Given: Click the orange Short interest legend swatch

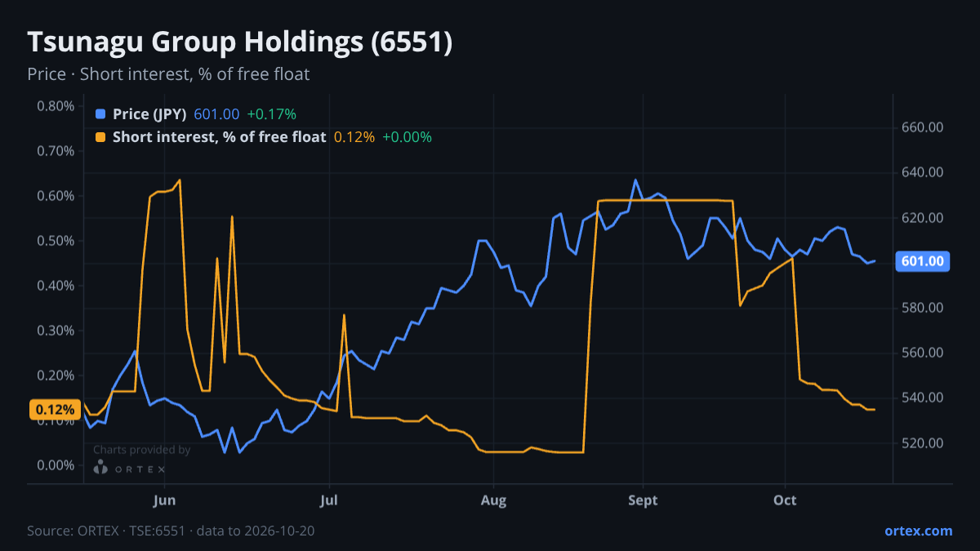Looking at the screenshot, I should (100, 137).
